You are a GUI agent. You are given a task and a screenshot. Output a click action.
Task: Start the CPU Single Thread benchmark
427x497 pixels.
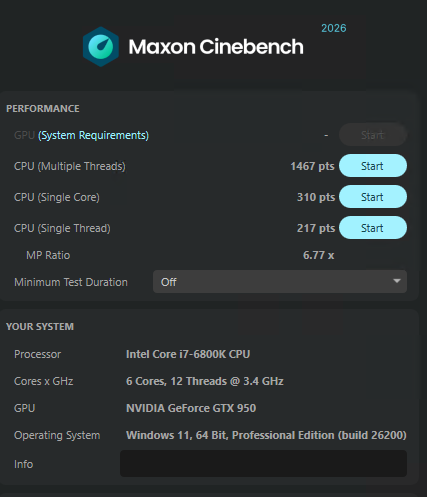coord(373,228)
